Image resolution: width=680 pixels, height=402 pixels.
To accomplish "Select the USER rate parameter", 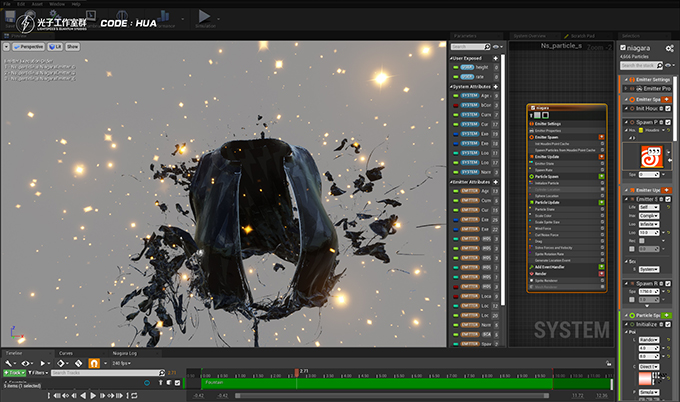I will click(474, 77).
